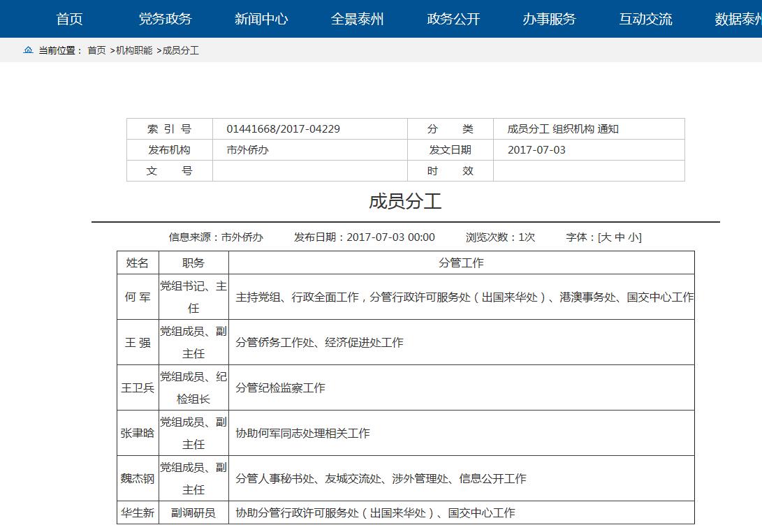
Task: Click the 信息来源：市外侨办 text
Action: coord(216,237)
